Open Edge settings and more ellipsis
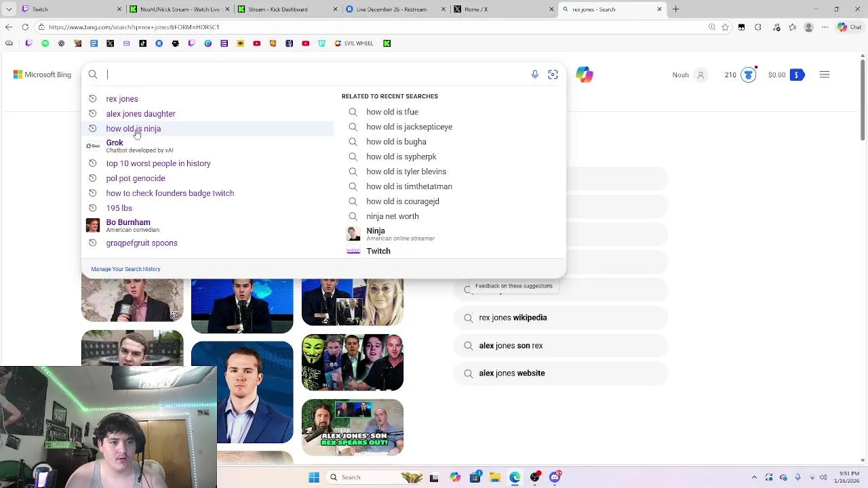 825,27
